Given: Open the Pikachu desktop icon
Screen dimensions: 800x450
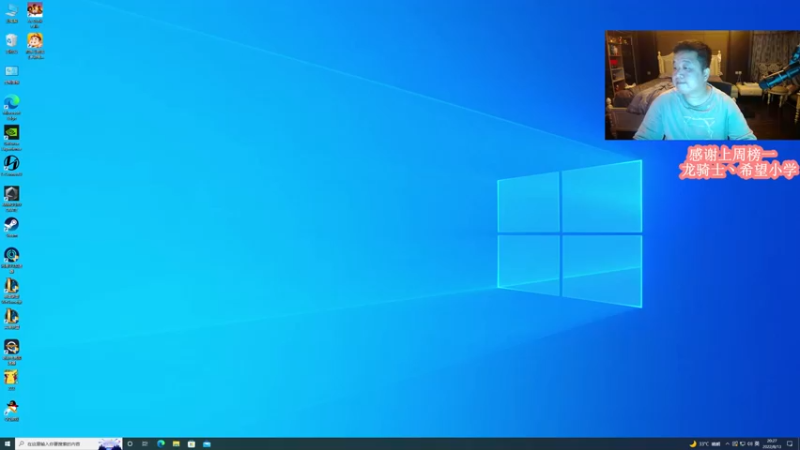Looking at the screenshot, I should point(11,380).
